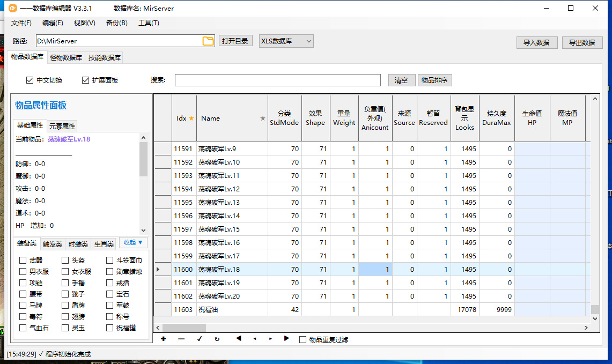Toggle 中文切换 checkbox
612x364 pixels.
pyautogui.click(x=30, y=80)
